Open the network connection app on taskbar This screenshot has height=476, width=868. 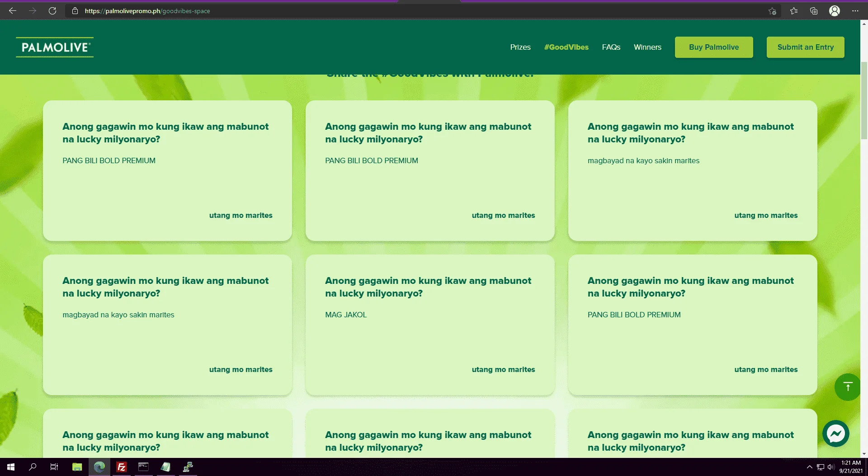(188, 467)
